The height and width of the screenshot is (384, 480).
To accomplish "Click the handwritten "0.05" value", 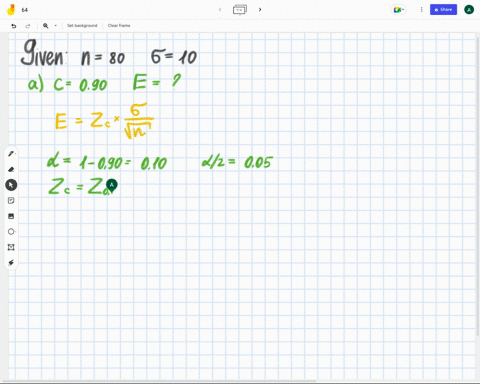I will tap(258, 162).
